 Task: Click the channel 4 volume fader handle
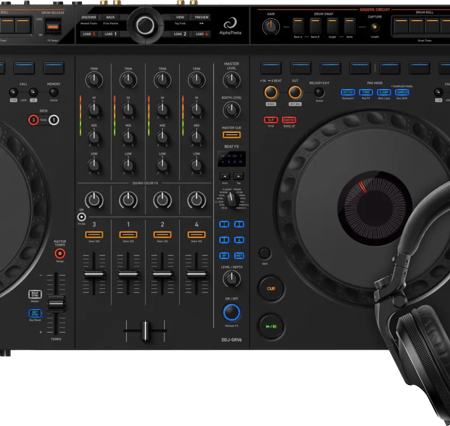click(196, 274)
